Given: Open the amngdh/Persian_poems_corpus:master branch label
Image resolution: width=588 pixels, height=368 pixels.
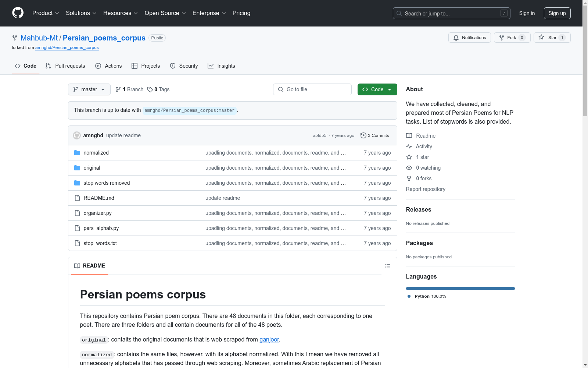Looking at the screenshot, I should (x=190, y=110).
